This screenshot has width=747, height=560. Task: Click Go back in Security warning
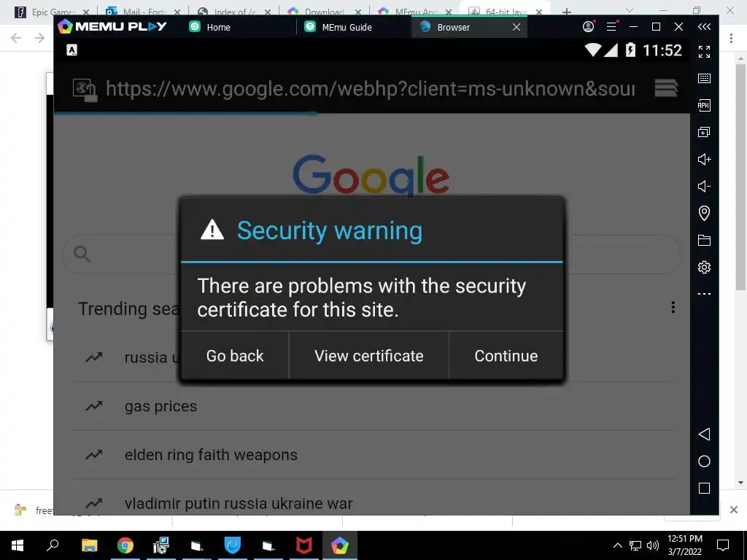click(x=235, y=356)
